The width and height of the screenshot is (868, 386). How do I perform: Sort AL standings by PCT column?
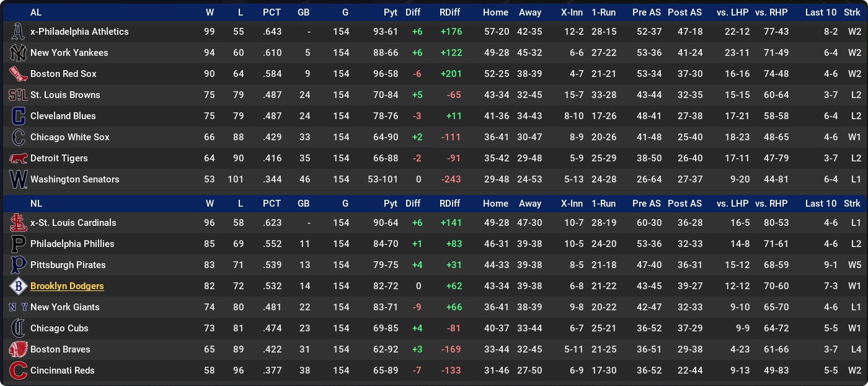click(x=272, y=12)
